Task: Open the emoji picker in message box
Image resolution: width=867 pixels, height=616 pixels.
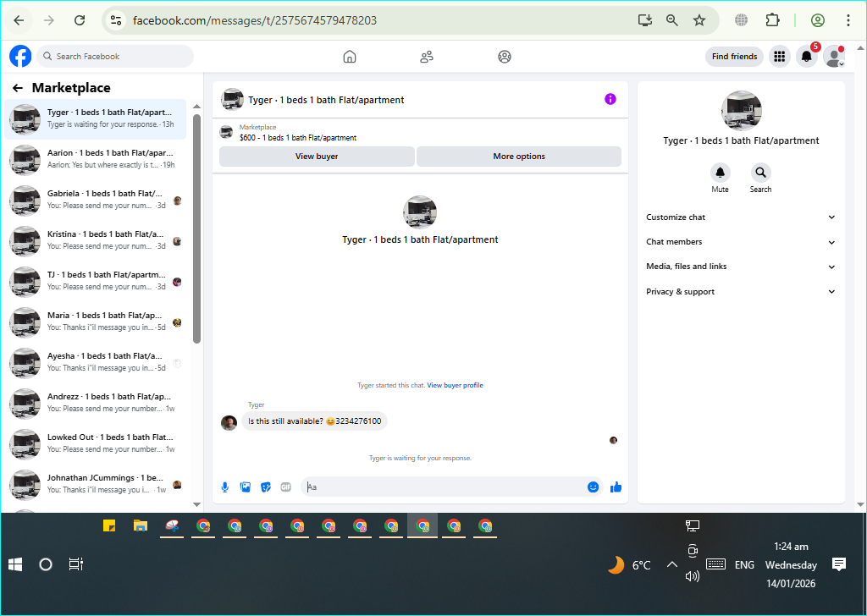Action: tap(593, 487)
